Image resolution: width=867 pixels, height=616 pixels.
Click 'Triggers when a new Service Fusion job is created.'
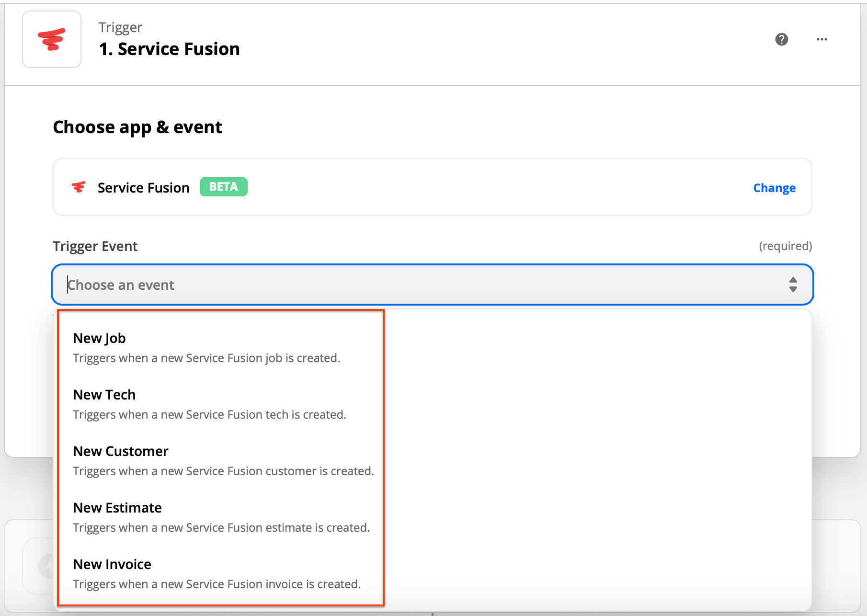point(206,358)
